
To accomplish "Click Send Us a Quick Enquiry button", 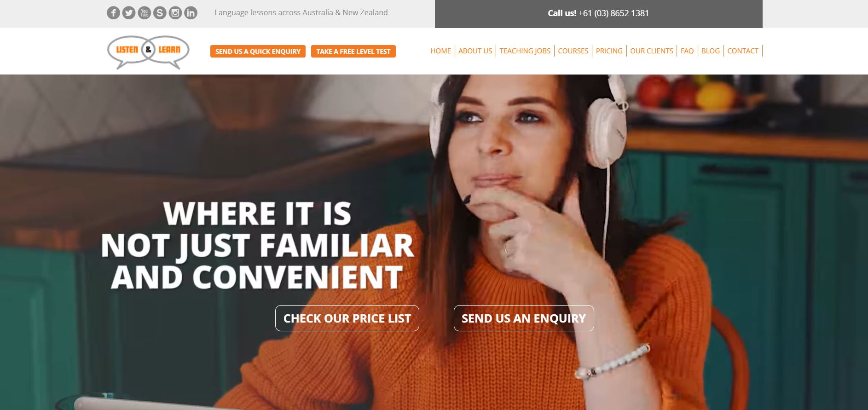I will pyautogui.click(x=258, y=52).
